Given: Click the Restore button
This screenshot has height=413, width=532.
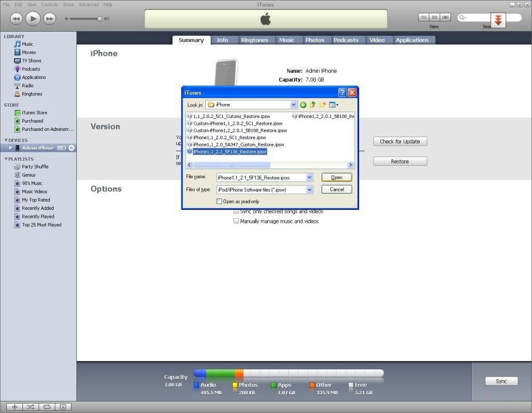Looking at the screenshot, I should pos(400,162).
